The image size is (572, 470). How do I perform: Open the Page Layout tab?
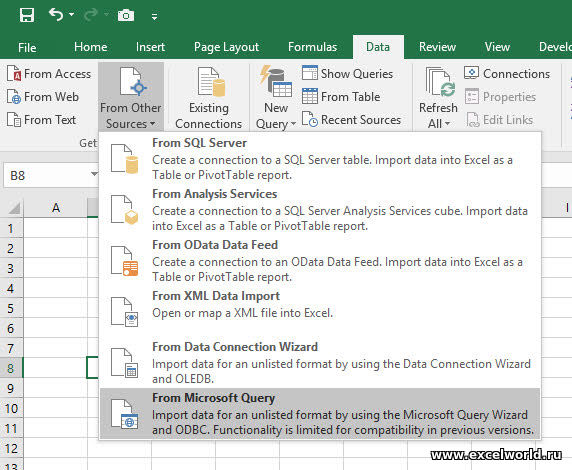pyautogui.click(x=226, y=47)
